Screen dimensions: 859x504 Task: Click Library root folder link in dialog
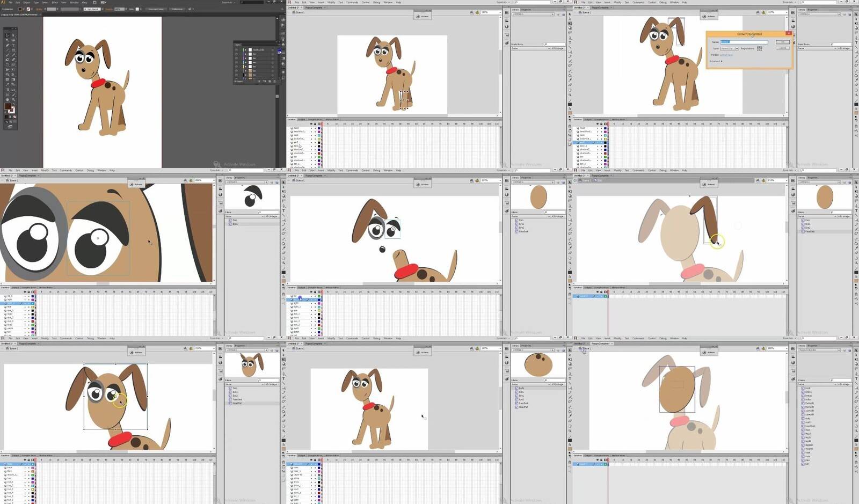(726, 55)
